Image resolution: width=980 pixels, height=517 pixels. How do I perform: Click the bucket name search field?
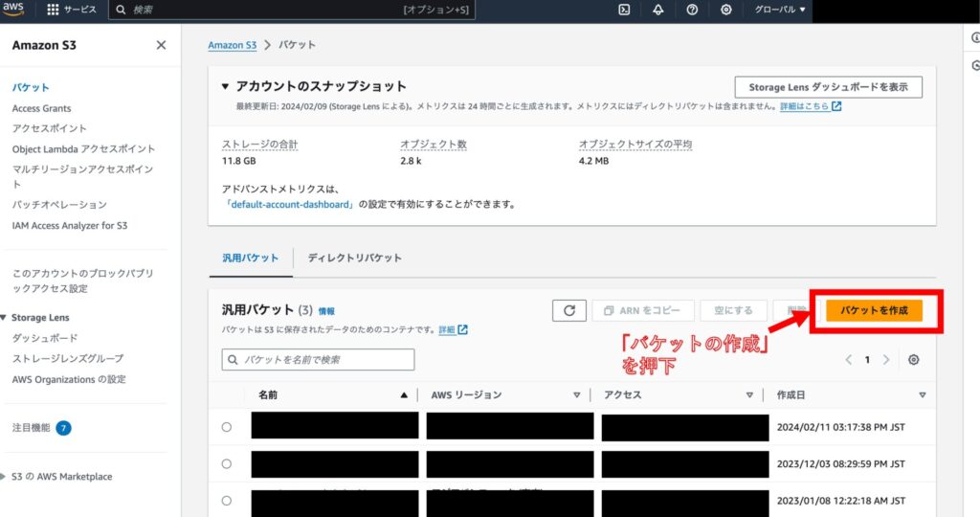pyautogui.click(x=318, y=359)
